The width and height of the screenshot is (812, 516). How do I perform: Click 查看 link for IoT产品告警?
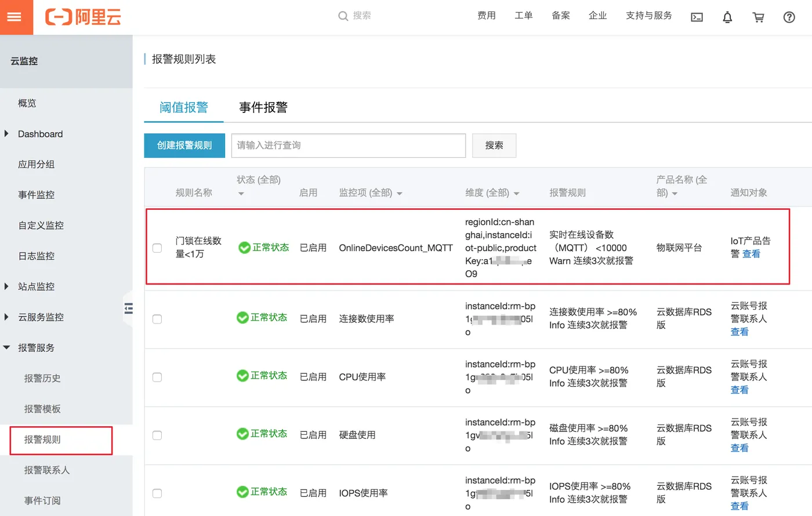[751, 254]
